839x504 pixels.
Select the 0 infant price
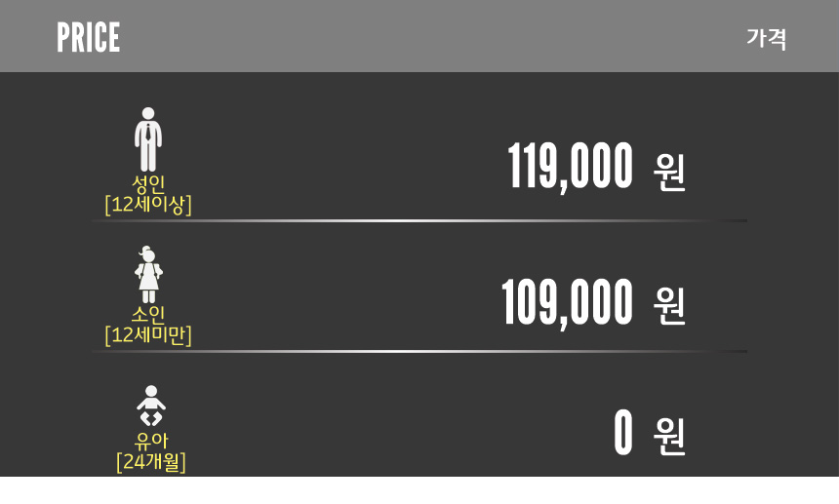(x=623, y=433)
